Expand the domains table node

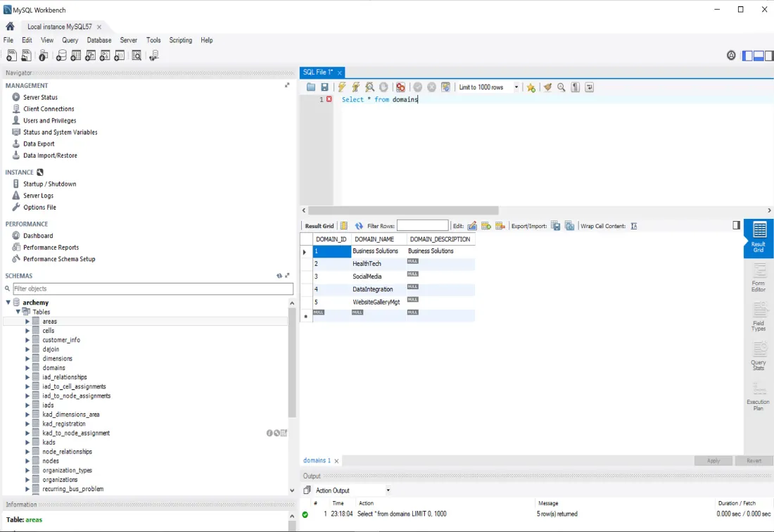(27, 367)
